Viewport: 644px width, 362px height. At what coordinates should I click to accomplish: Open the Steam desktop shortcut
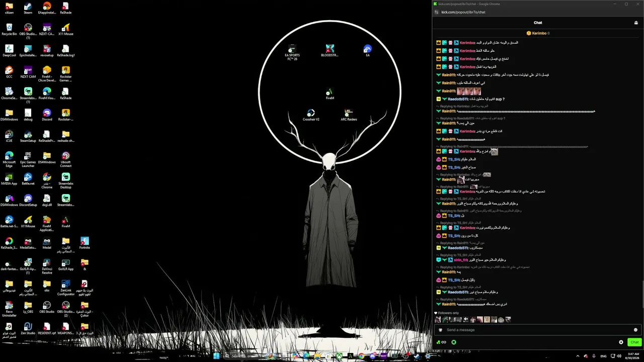(28, 8)
